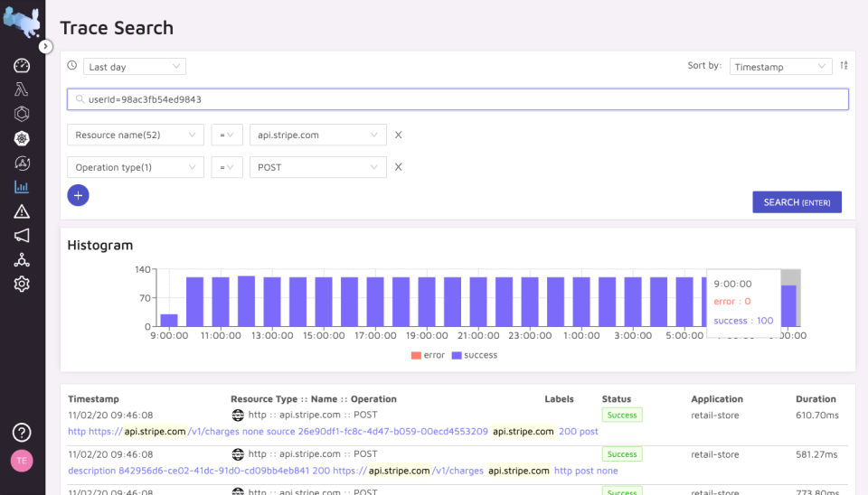
Task: Click the rabbit logo in the sidebar
Action: [x=22, y=22]
